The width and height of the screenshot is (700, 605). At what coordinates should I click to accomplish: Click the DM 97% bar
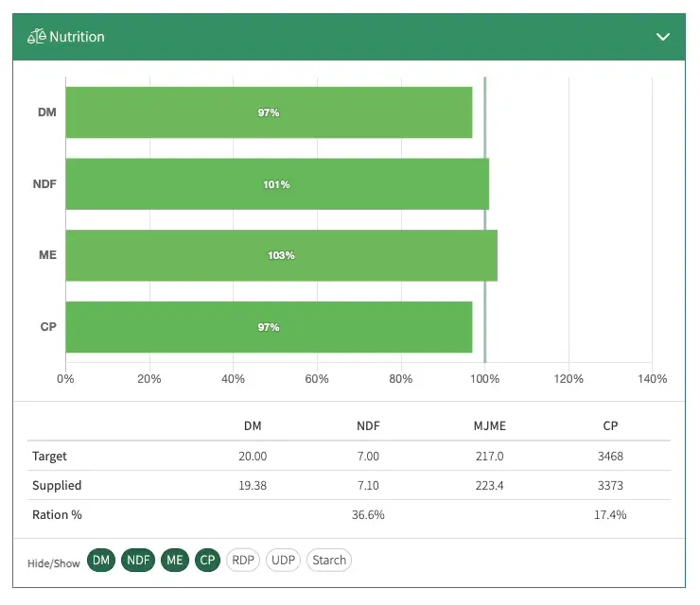[x=269, y=112]
